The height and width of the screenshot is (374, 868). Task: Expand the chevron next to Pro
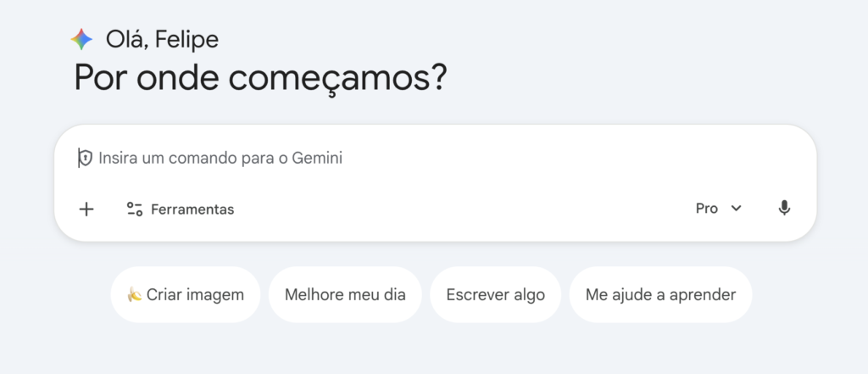click(736, 209)
